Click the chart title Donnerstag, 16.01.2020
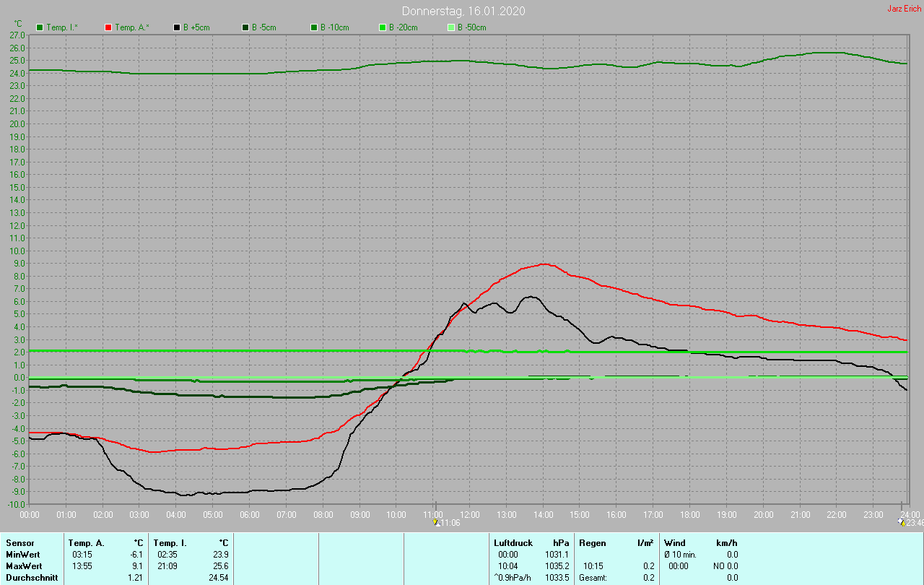This screenshot has height=585, width=924. point(463,11)
